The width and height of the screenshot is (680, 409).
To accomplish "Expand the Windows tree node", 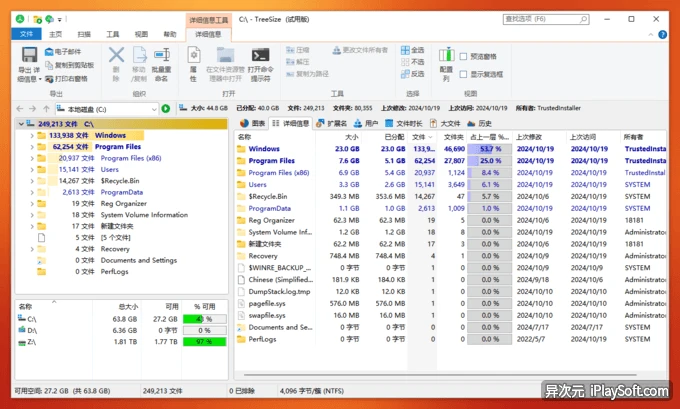I will pos(32,136).
